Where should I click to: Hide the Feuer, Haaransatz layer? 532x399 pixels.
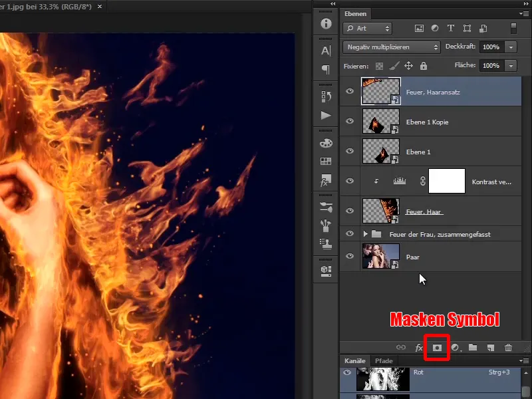pos(350,91)
